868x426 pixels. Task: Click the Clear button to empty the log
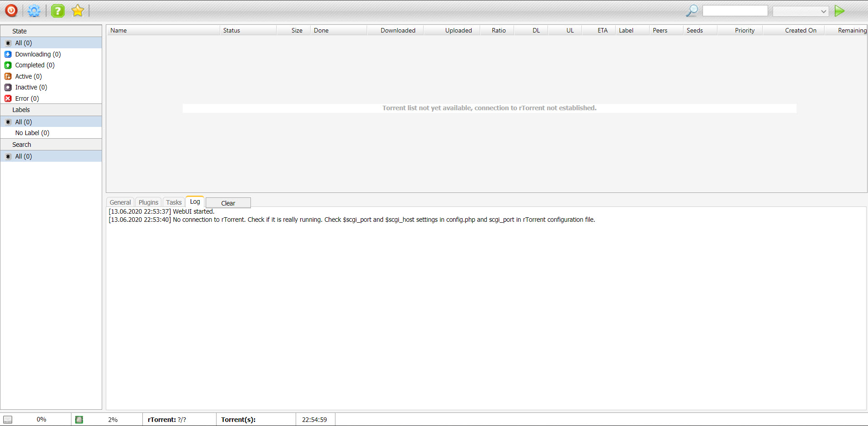[x=228, y=203]
